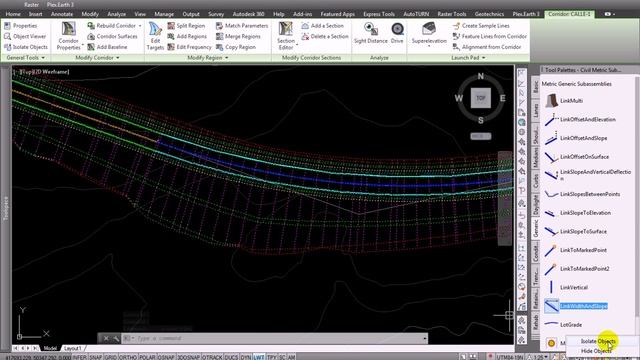Toggle LWT lineweight display

pos(259,357)
